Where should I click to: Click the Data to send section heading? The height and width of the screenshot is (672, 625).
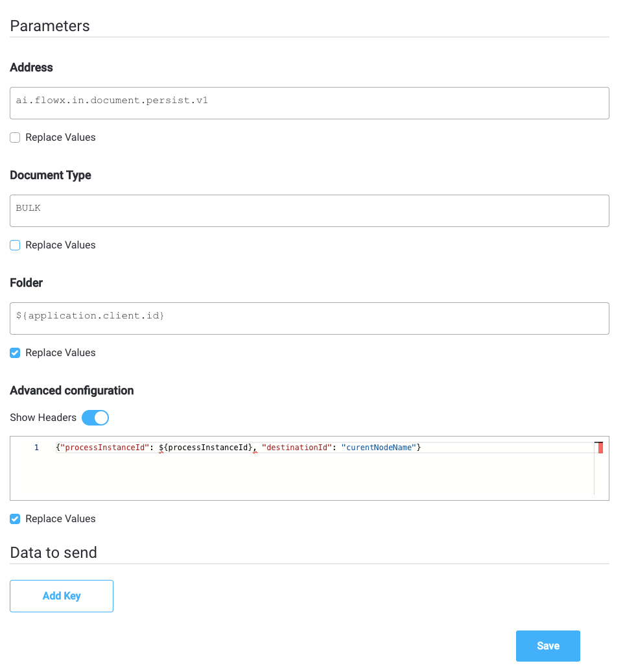point(54,553)
